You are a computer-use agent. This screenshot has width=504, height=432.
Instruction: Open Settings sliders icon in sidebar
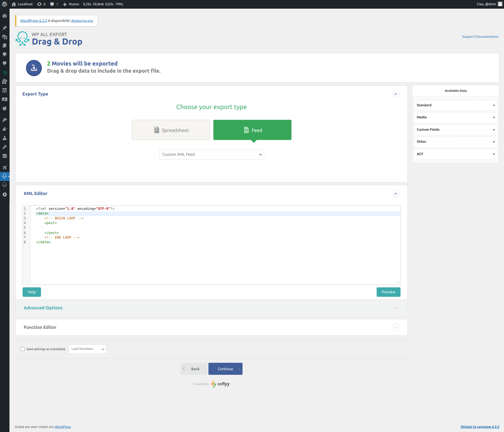point(5,156)
